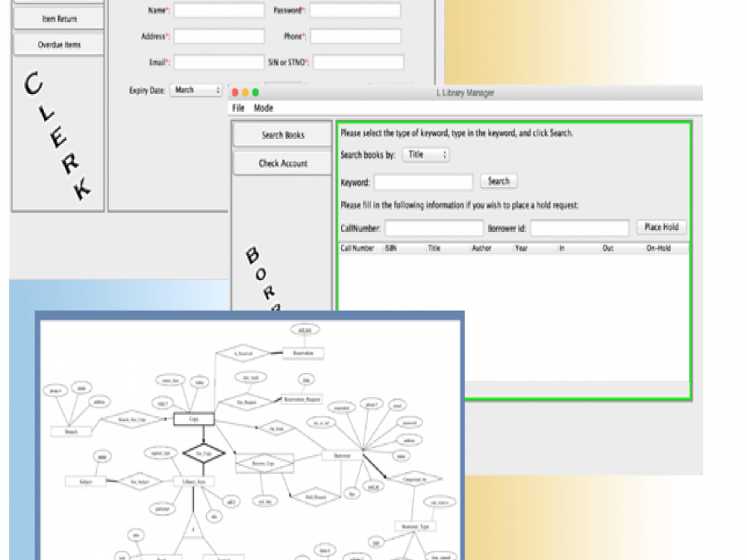This screenshot has height=560, width=747.
Task: Click the Item Return button
Action: 59,19
